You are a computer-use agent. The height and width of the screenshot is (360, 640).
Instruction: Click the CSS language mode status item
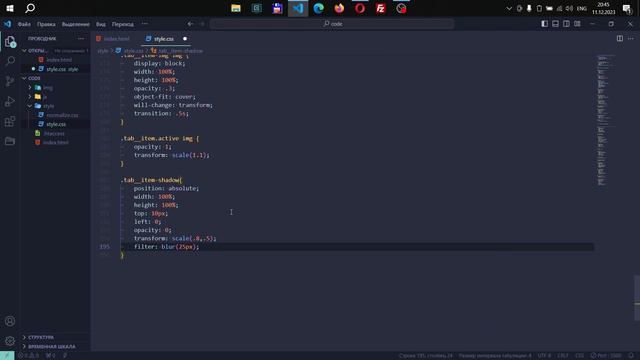pyautogui.click(x=579, y=356)
